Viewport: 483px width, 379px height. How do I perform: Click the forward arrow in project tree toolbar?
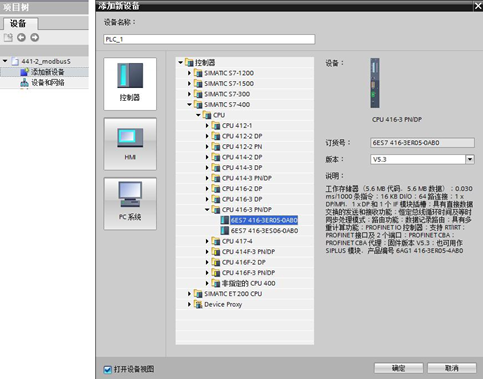click(35, 38)
